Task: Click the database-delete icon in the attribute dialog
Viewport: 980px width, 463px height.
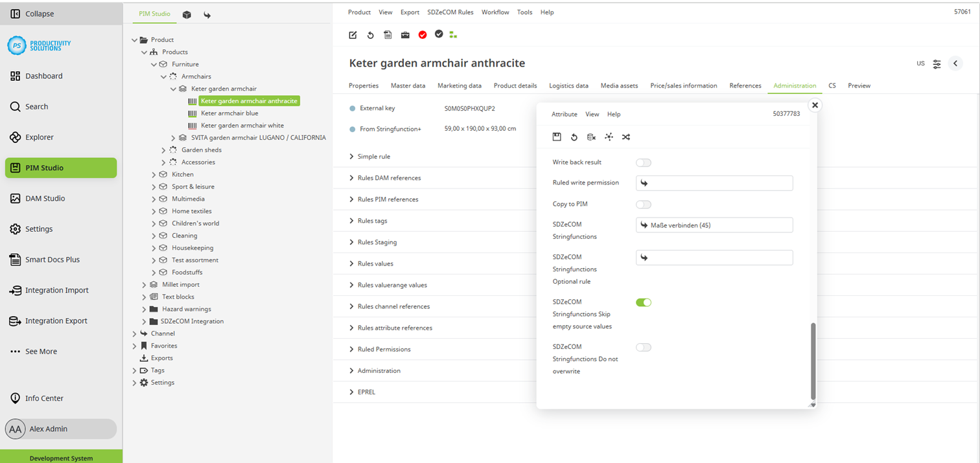Action: coord(591,137)
